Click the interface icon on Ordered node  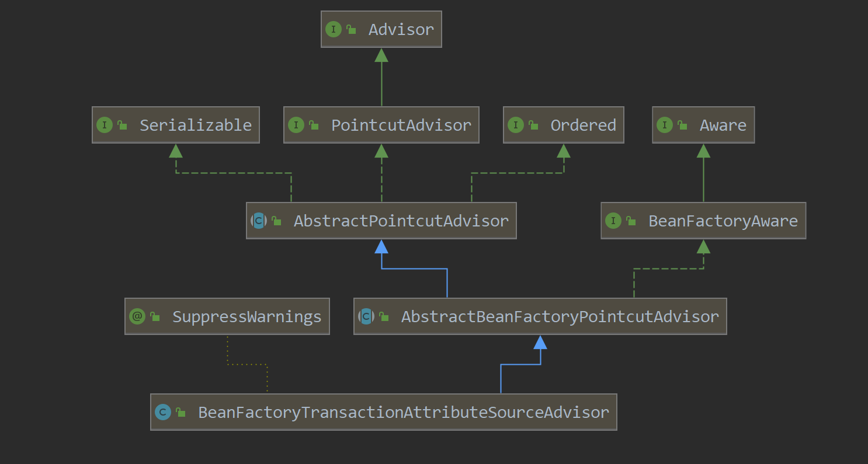click(x=516, y=125)
